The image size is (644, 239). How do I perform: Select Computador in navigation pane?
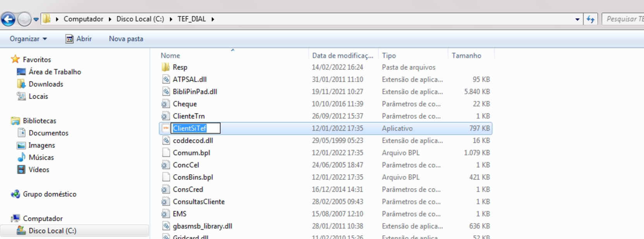pyautogui.click(x=43, y=218)
